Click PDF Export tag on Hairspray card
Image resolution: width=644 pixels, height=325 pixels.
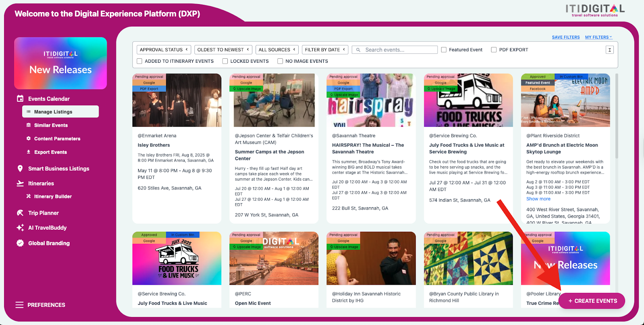tap(343, 89)
